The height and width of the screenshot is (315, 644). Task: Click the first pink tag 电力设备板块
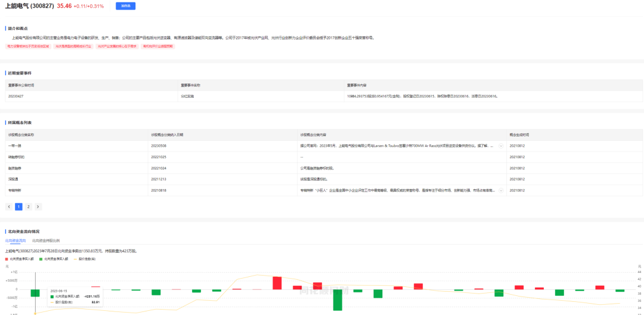29,47
